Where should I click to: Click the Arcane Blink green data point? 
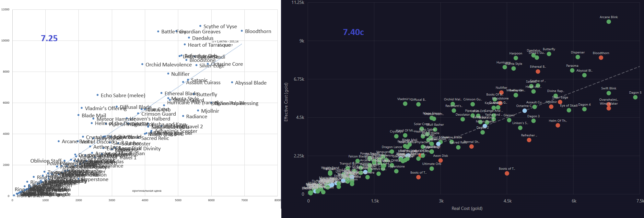[608, 22]
